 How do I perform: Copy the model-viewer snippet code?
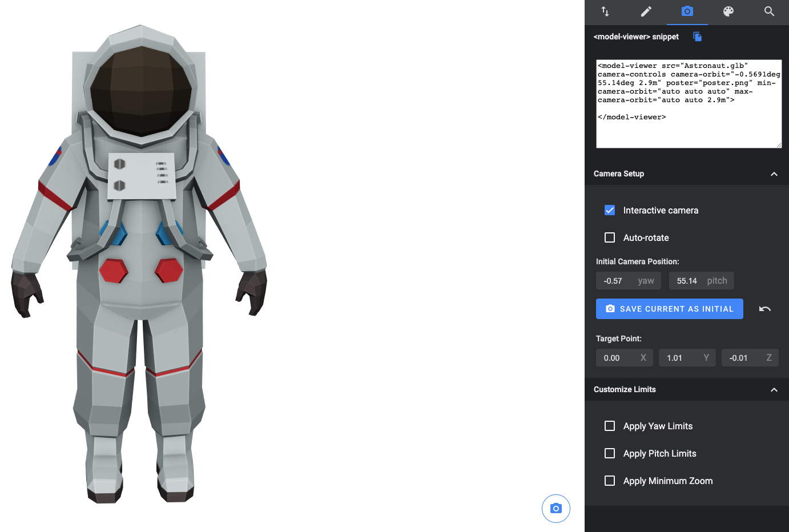pos(697,37)
